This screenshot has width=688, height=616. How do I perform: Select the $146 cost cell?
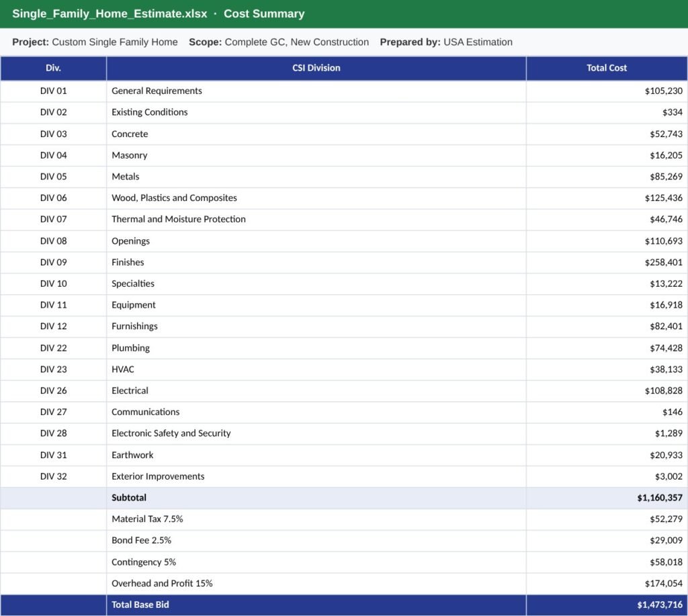click(607, 412)
